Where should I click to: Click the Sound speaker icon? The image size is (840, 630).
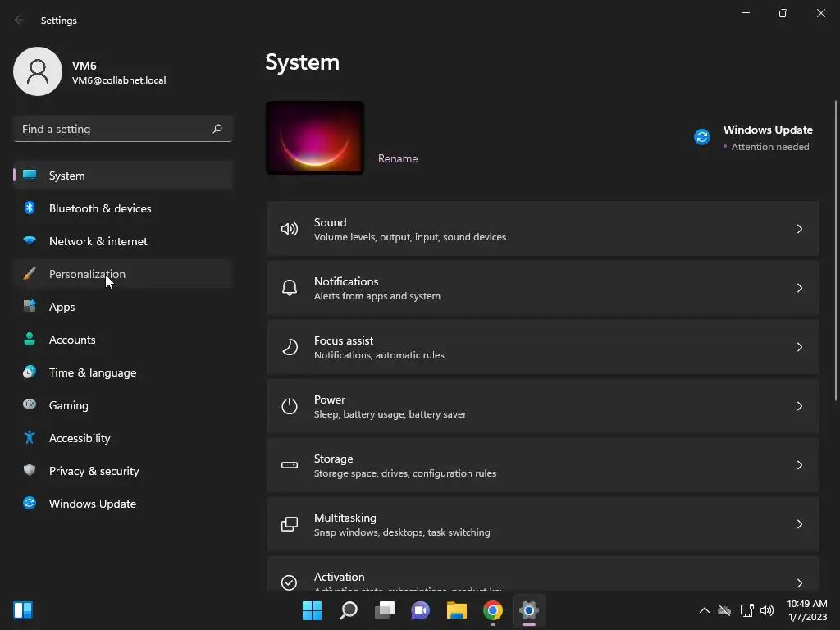(290, 230)
